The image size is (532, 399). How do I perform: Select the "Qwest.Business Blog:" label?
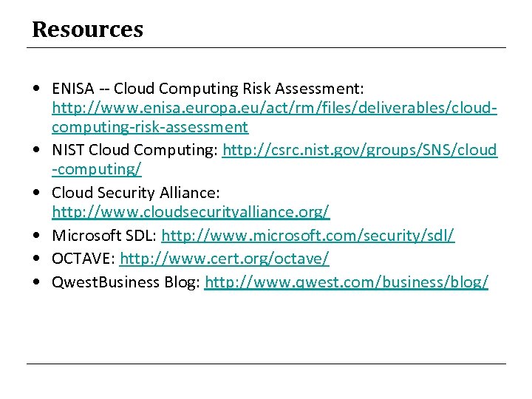click(126, 282)
